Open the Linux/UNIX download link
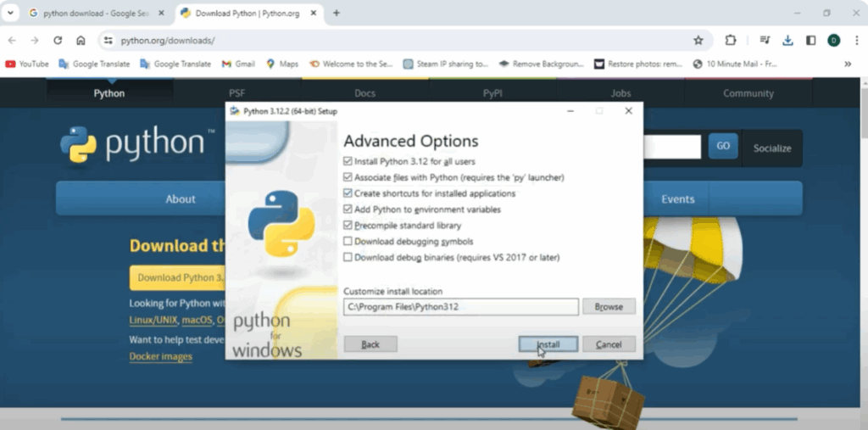This screenshot has width=868, height=430. coord(153,321)
